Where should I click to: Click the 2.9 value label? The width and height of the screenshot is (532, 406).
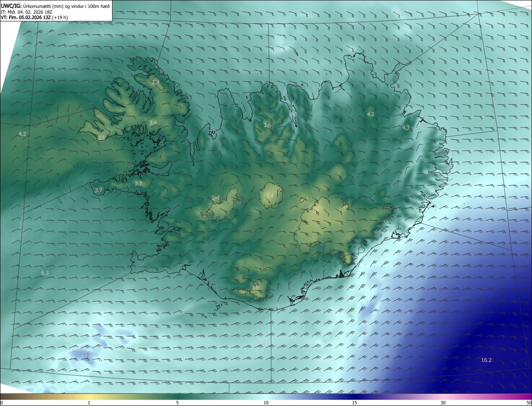click(x=216, y=198)
